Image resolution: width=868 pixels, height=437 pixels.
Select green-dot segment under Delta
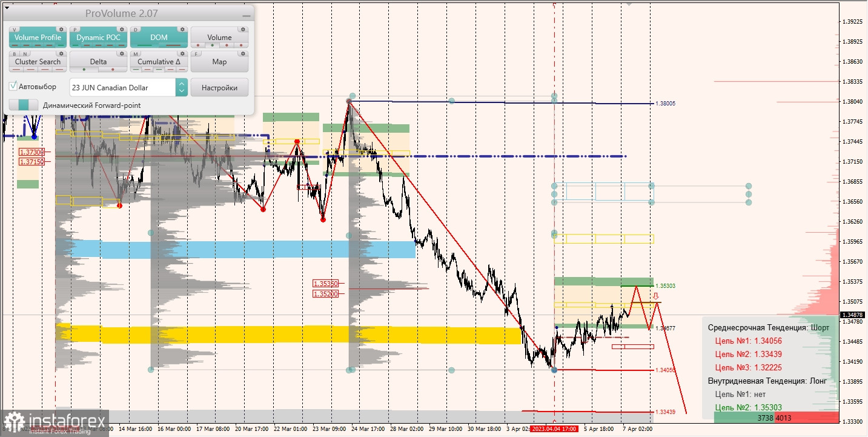pos(84,70)
